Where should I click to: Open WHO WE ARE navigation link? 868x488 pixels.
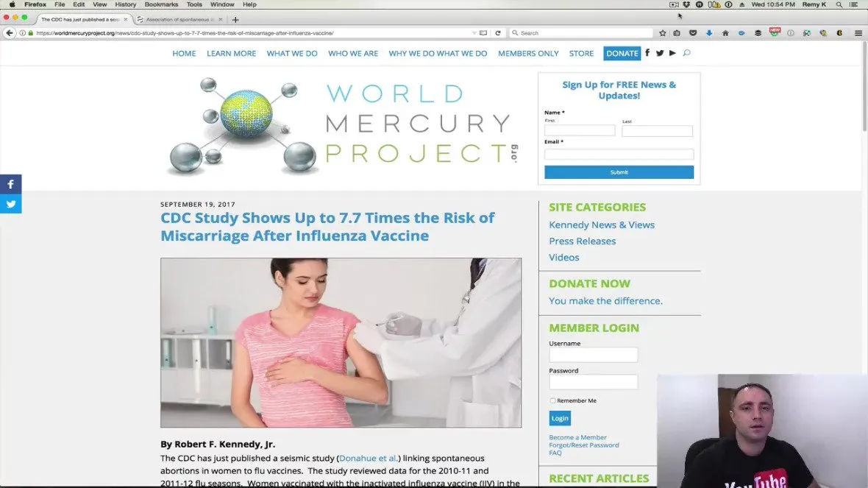(x=353, y=54)
